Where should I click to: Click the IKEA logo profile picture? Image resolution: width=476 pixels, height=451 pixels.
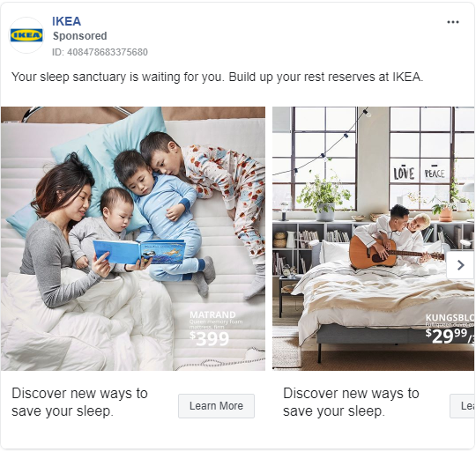click(26, 35)
